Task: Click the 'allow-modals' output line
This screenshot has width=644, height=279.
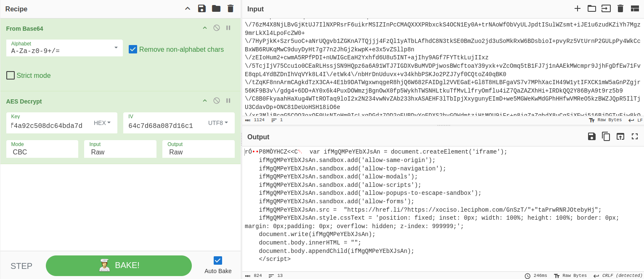Action: (338, 177)
